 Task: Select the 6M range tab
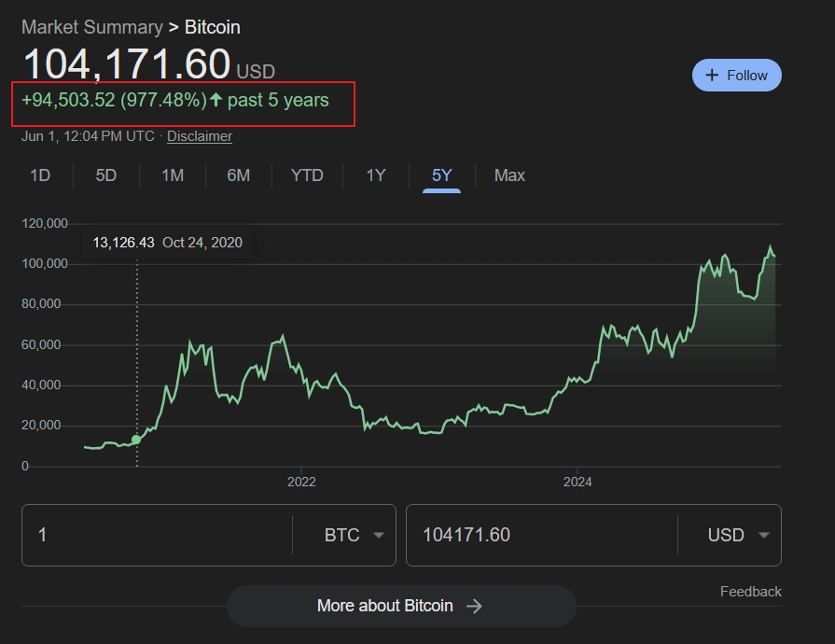[x=239, y=175]
